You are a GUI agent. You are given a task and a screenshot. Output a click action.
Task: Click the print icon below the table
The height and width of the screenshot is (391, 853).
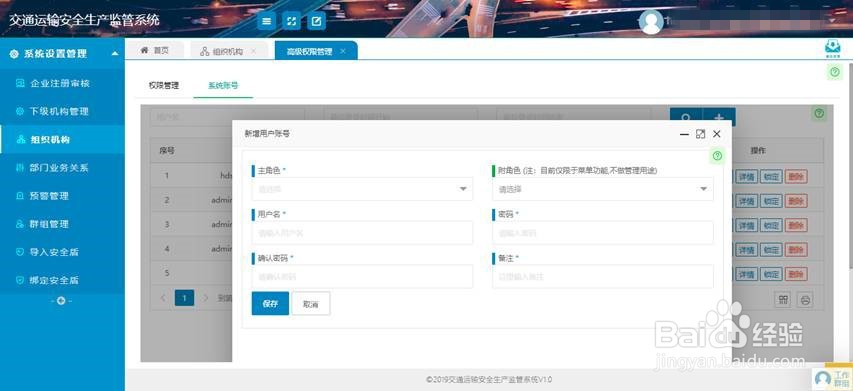pos(806,299)
